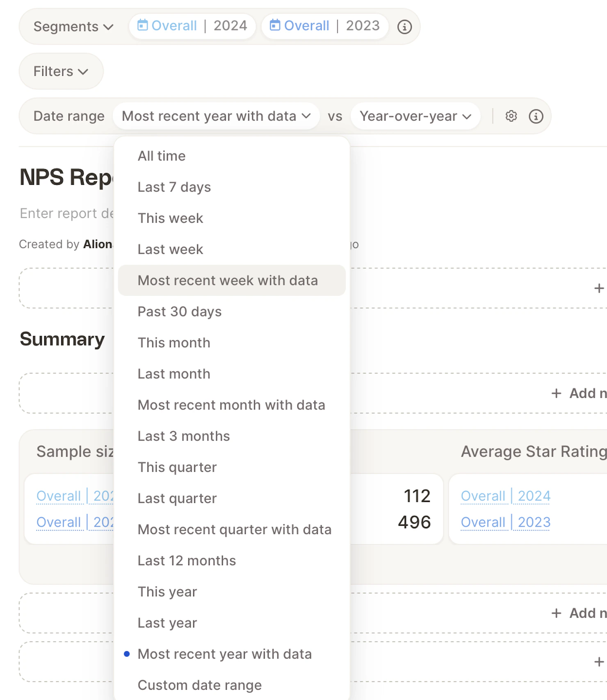Click the Average Star Rating heading
607x700 pixels.
click(x=534, y=452)
